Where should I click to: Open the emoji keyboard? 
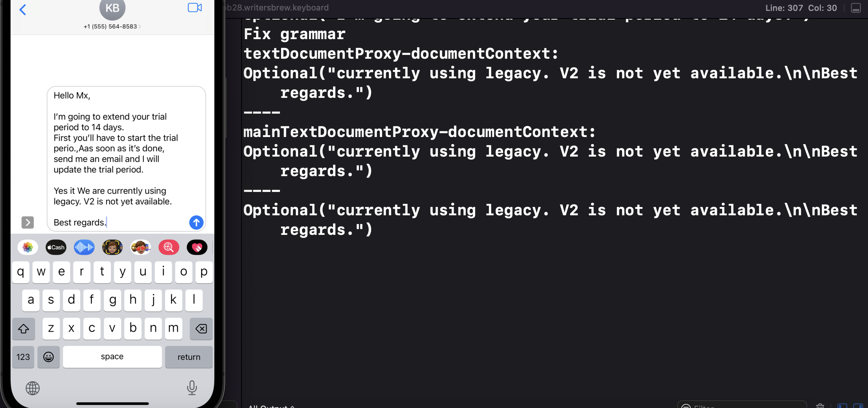(49, 357)
